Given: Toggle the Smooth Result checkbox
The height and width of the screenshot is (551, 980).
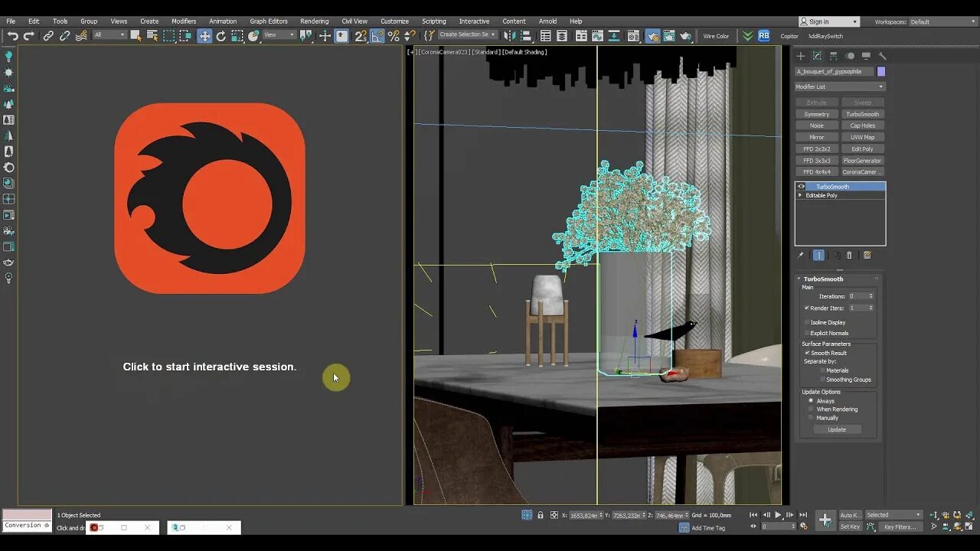Looking at the screenshot, I should 807,353.
